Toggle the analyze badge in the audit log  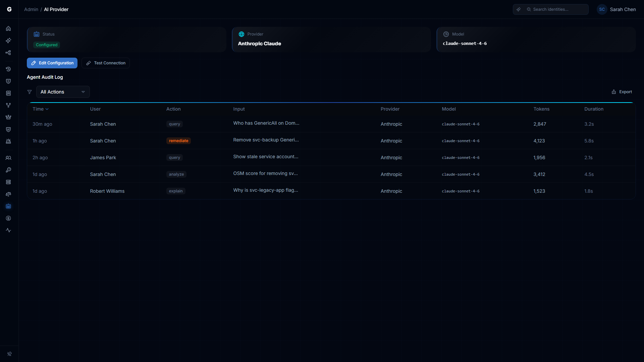[176, 174]
